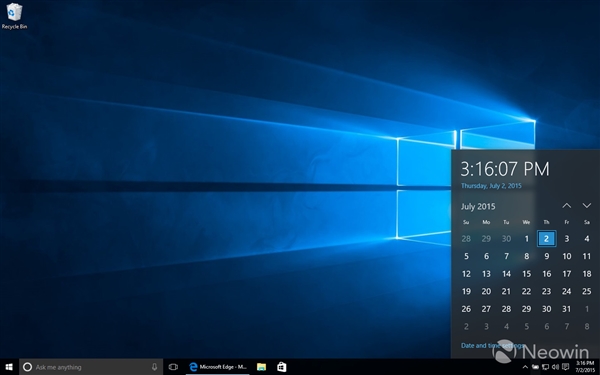This screenshot has height=375, width=600.
Task: Click the OneDrive cloud tray icon
Action: tap(535, 367)
